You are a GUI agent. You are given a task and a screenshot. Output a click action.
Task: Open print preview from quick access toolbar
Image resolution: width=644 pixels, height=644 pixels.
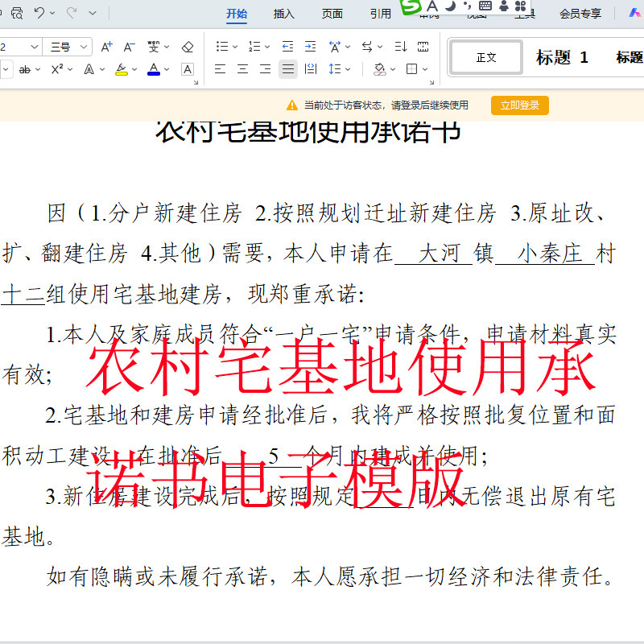pos(17,14)
